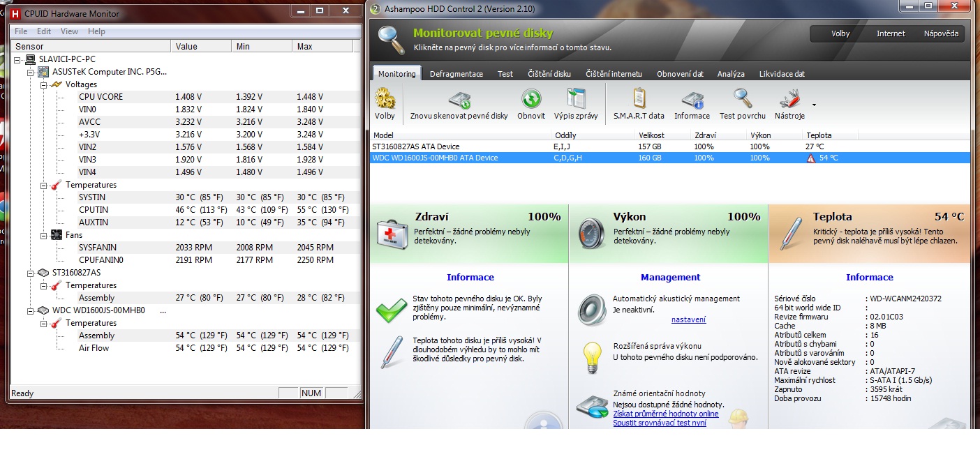Click lightning icon beside Voltages node
The image size is (980, 452).
[x=57, y=84]
